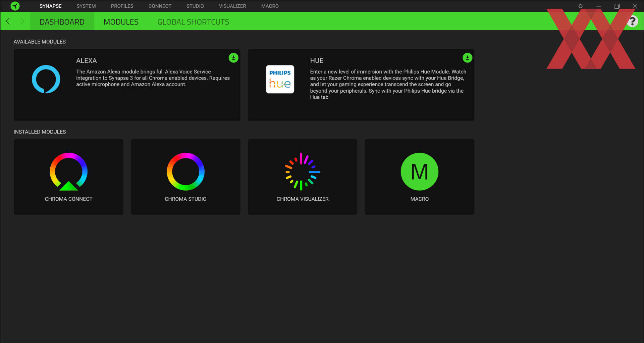This screenshot has height=343, width=644.
Task: Click the Chroma Studio label
Action: (185, 199)
